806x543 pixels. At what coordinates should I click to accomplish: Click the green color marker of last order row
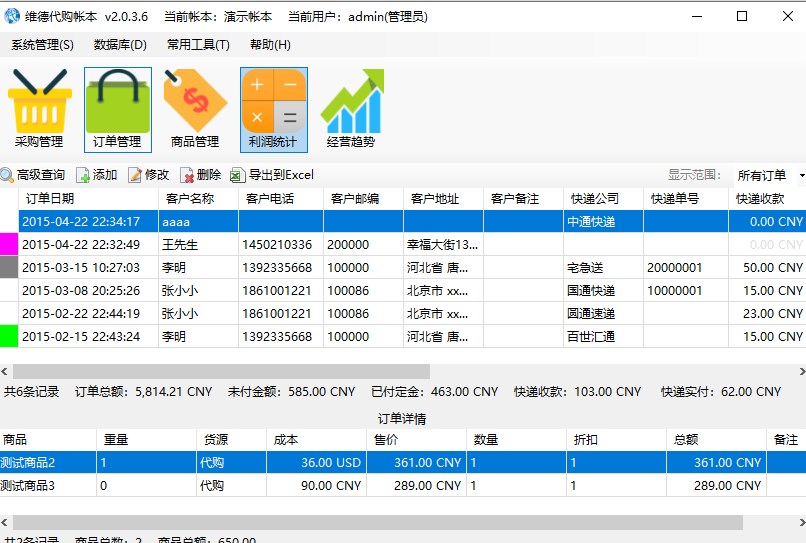coord(9,336)
